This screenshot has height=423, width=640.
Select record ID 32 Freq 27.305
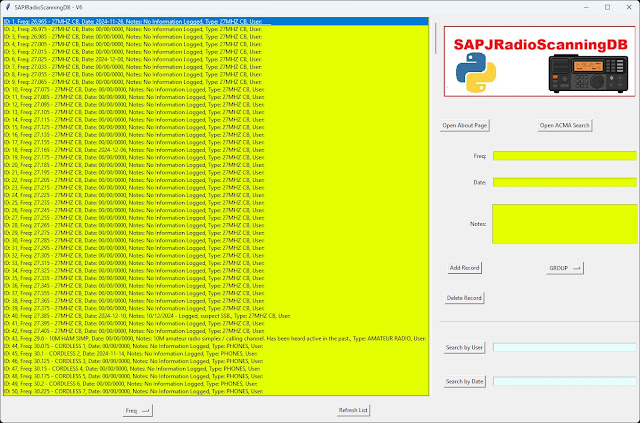pos(216,255)
